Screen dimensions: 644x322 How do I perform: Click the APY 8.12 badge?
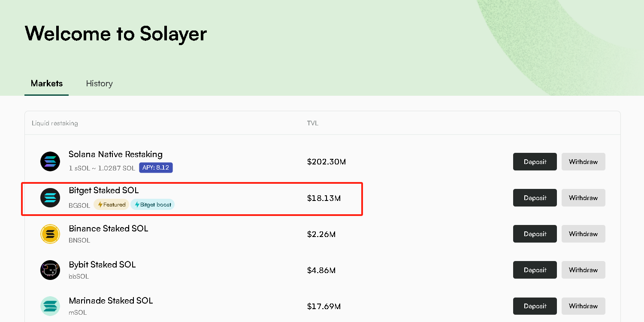(x=156, y=167)
